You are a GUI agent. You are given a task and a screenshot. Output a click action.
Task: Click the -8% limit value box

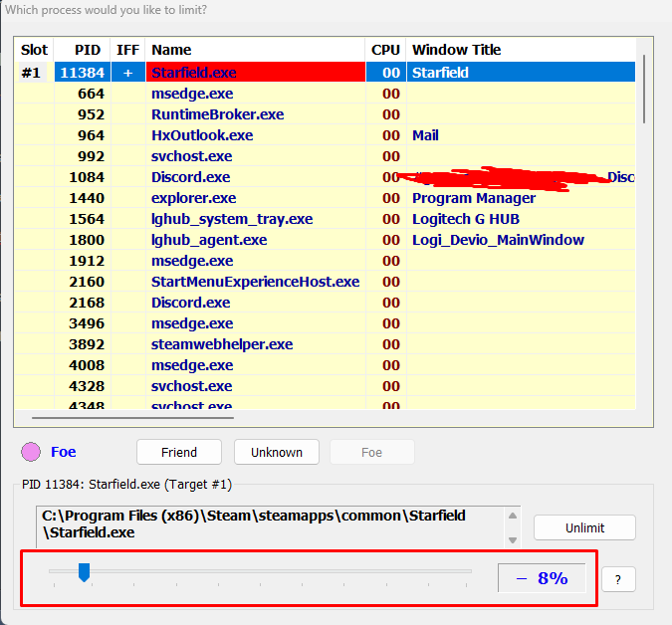(x=542, y=578)
